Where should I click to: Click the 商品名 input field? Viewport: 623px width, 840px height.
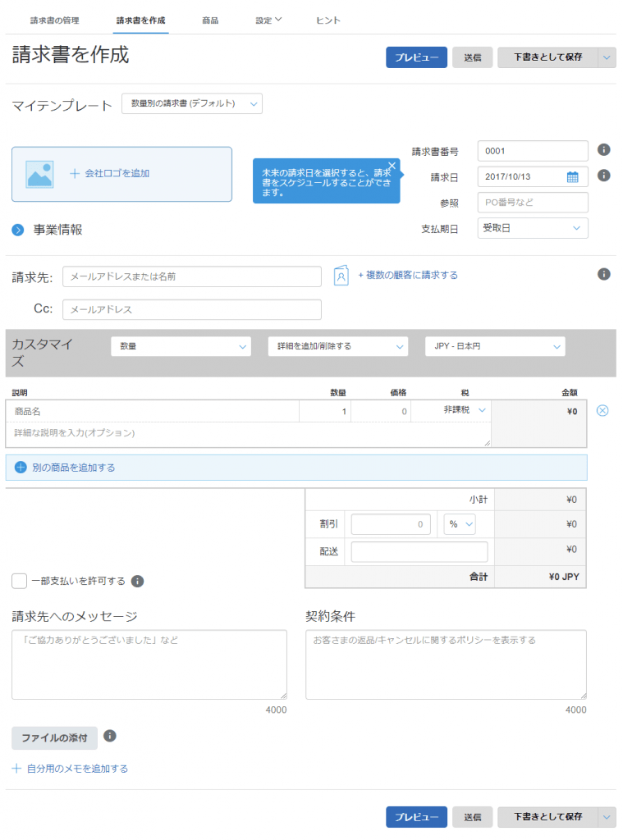153,412
